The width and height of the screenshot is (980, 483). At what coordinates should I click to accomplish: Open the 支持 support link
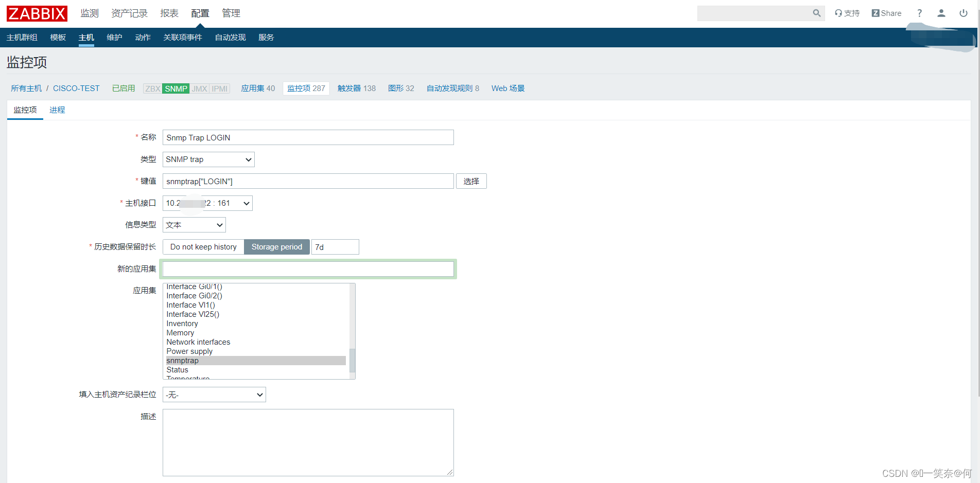click(x=847, y=13)
